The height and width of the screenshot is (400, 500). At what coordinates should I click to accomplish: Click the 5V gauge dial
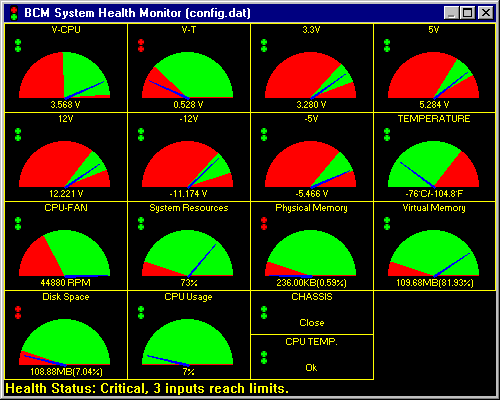point(433,75)
